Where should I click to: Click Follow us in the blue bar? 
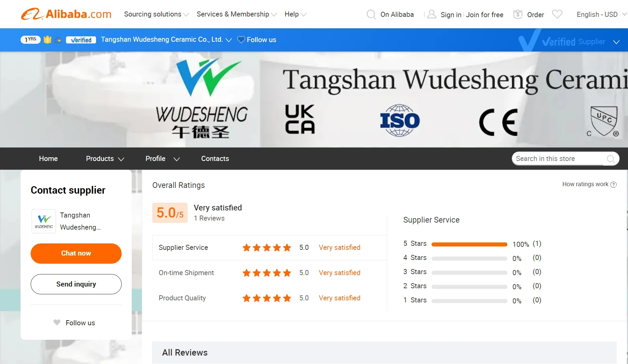click(261, 40)
